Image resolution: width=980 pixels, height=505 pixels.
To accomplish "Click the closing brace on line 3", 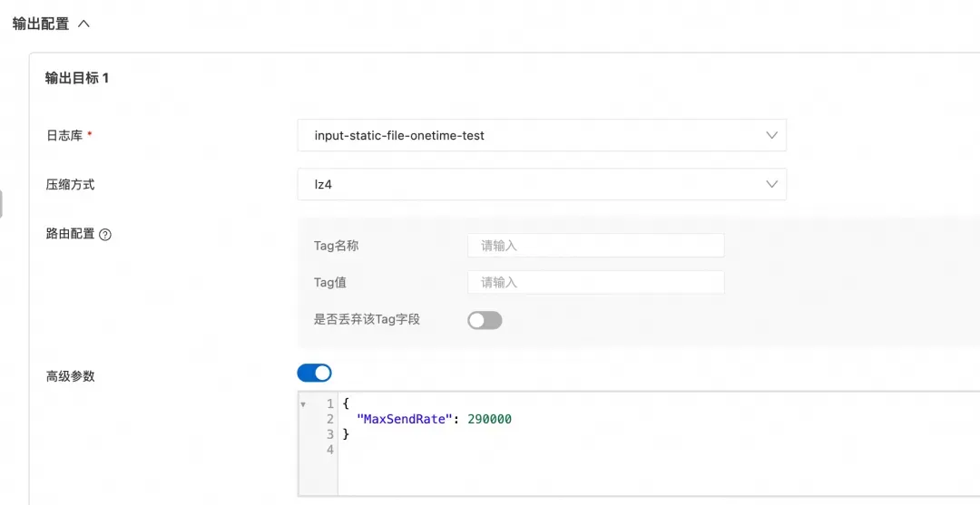I will (x=346, y=434).
